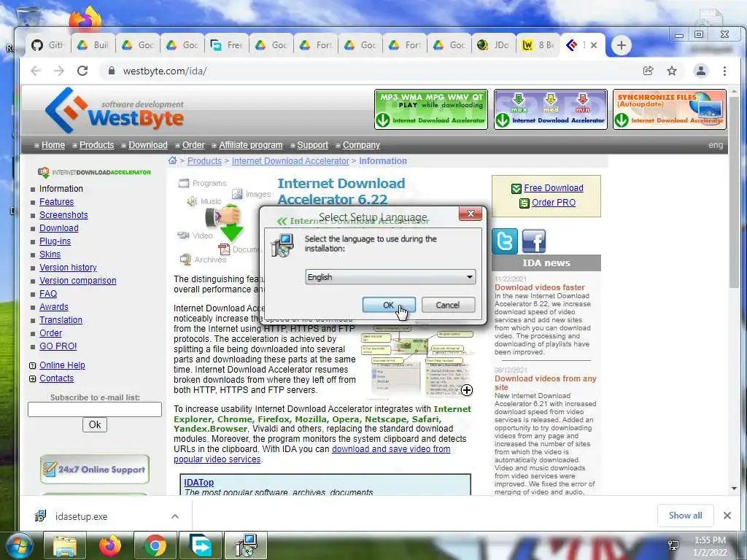Screen dimensions: 747x560
Task: Enlarge screenshot with the plus magnifier icon
Action: [467, 390]
